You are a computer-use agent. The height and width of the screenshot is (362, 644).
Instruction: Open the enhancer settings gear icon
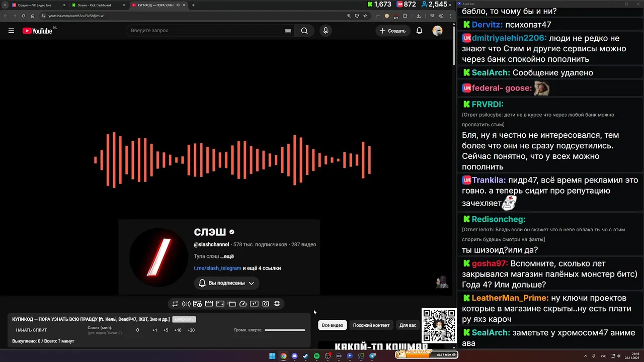pos(277,304)
